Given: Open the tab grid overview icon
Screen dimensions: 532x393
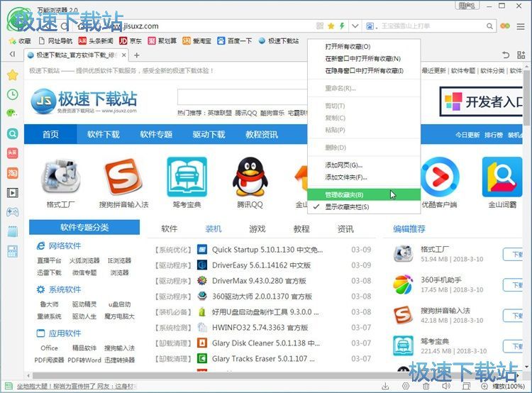Looking at the screenshot, I should click(521, 55).
